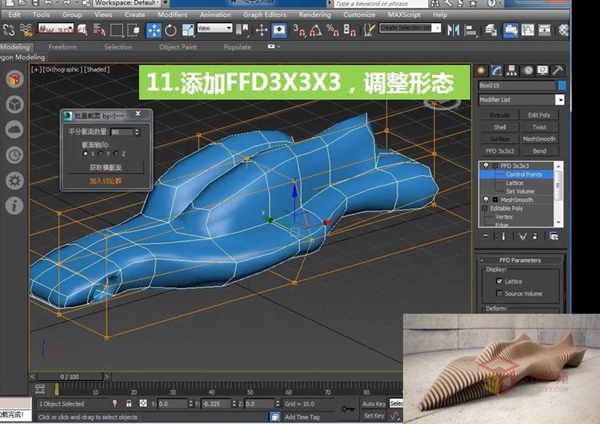Collapse the FFD 3x3x3 stack entry

495,166
